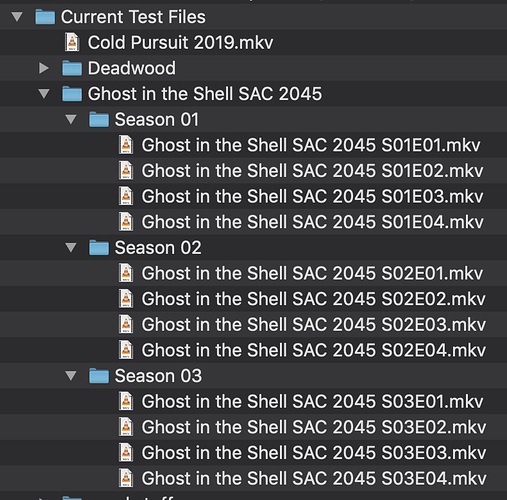Click the VLC file icon for S01E02.mkv
The height and width of the screenshot is (500, 507).
point(126,171)
